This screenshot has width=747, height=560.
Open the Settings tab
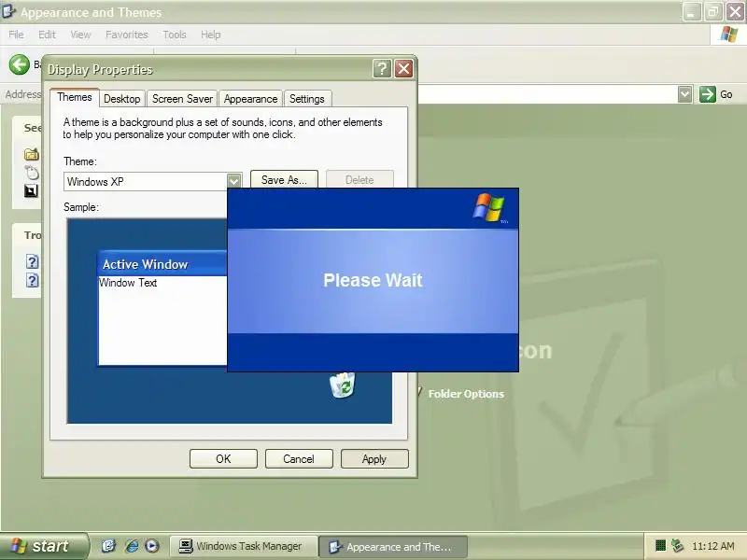(x=307, y=99)
